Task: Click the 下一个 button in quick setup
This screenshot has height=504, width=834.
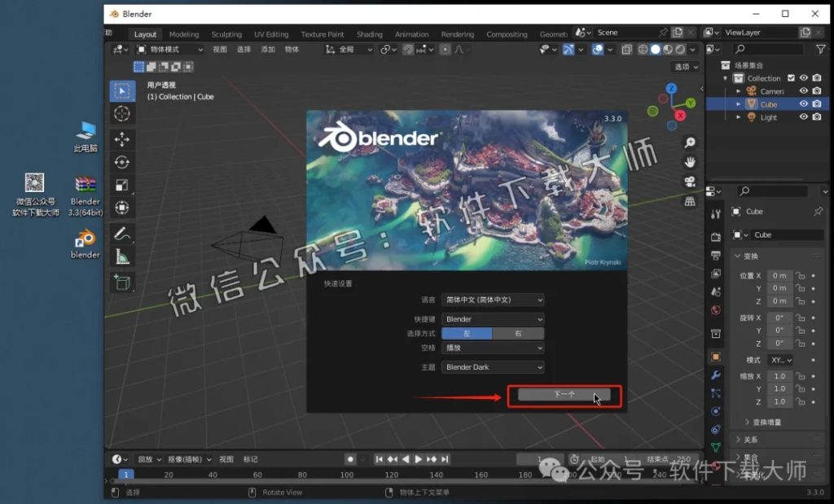Action: coord(565,395)
